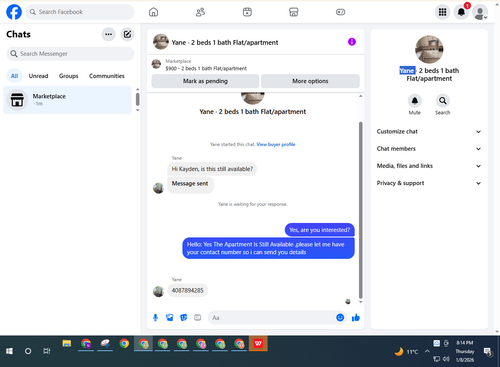Viewport: 500px width, 367px height.
Task: Send a thumbs up like
Action: coord(356,318)
